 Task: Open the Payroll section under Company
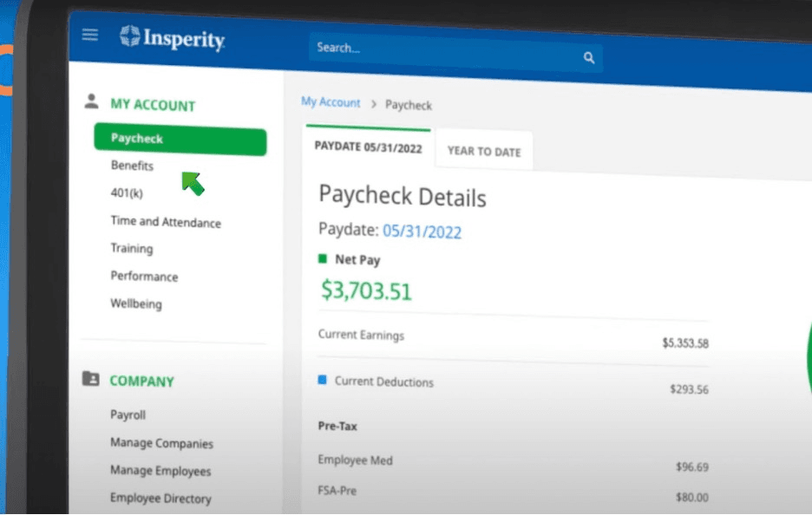click(128, 414)
